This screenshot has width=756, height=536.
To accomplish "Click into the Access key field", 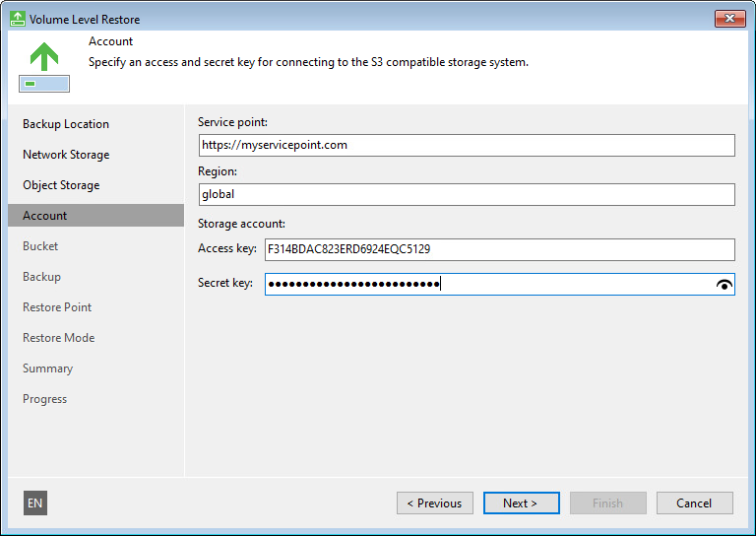I will [499, 249].
